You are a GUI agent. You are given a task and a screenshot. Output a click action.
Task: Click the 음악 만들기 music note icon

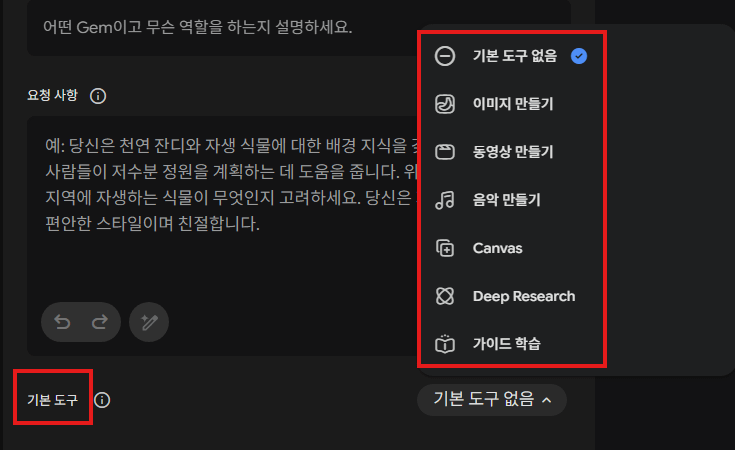[x=444, y=200]
